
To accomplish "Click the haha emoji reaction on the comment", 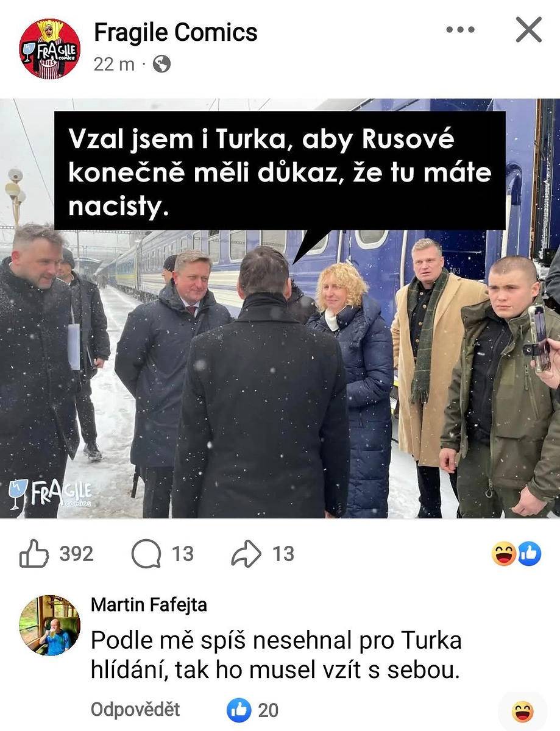I will 522,711.
